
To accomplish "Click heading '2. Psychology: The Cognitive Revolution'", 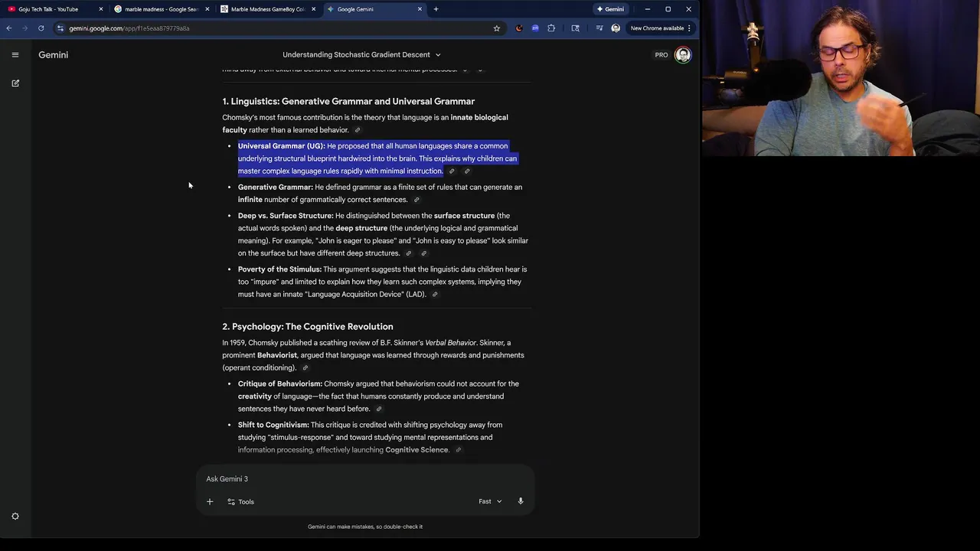I will pos(308,327).
